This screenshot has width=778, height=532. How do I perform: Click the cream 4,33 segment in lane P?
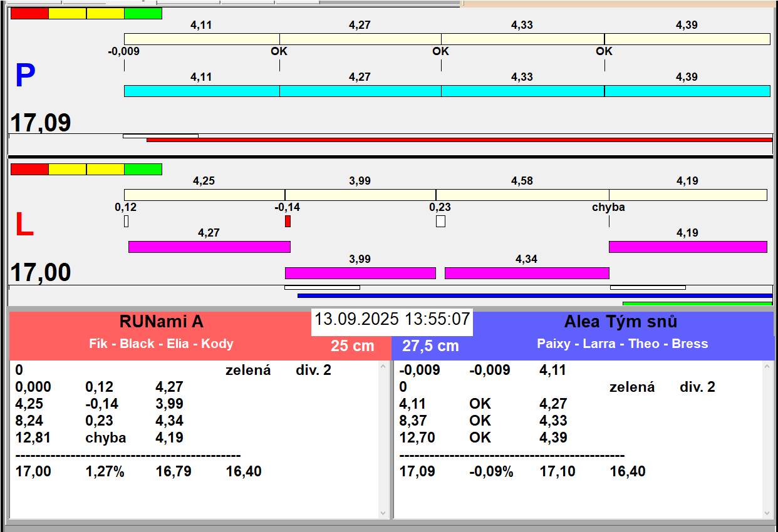522,39
